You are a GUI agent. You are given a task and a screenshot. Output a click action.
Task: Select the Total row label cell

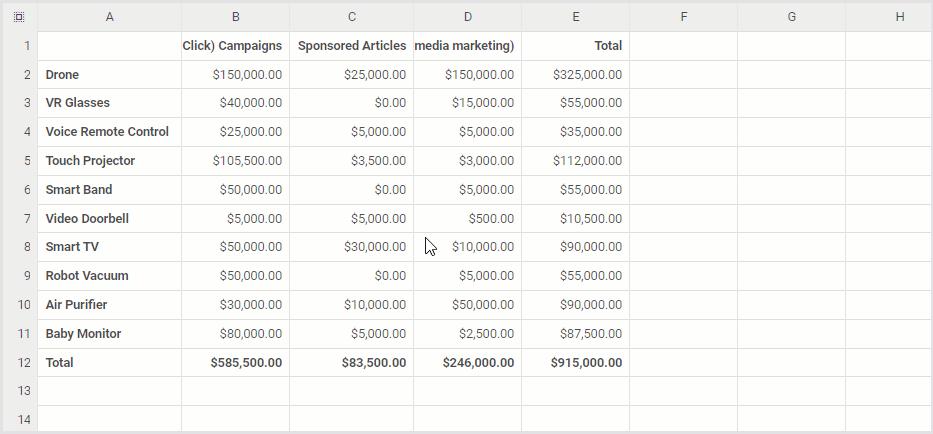(x=109, y=362)
